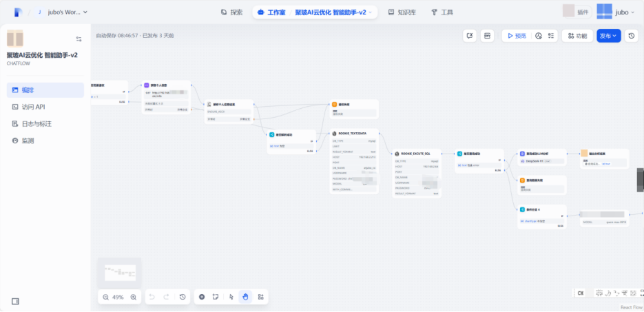Screen dimensions: 644x312
Task: Go to the 知识库 tab
Action: coord(401,12)
